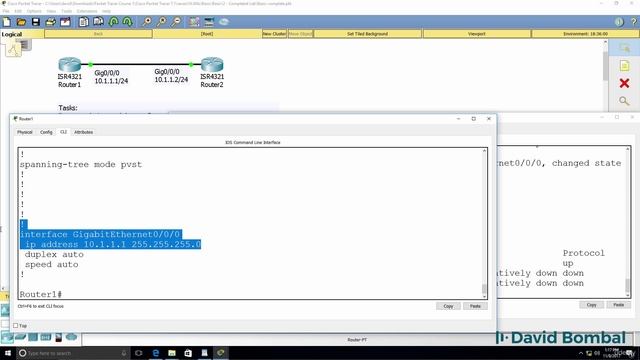Choose Routers device category icon
This screenshot has width=640, height=360.
7,337
